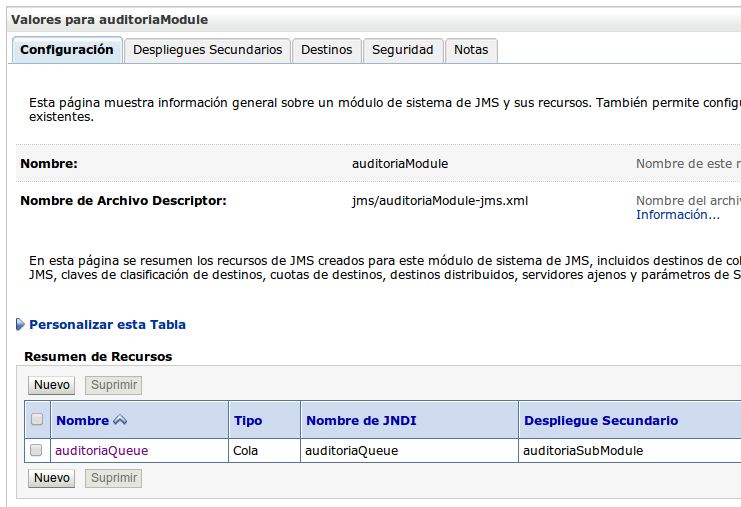Click the Cola type cell
Screen dimensions: 741x507
point(265,451)
